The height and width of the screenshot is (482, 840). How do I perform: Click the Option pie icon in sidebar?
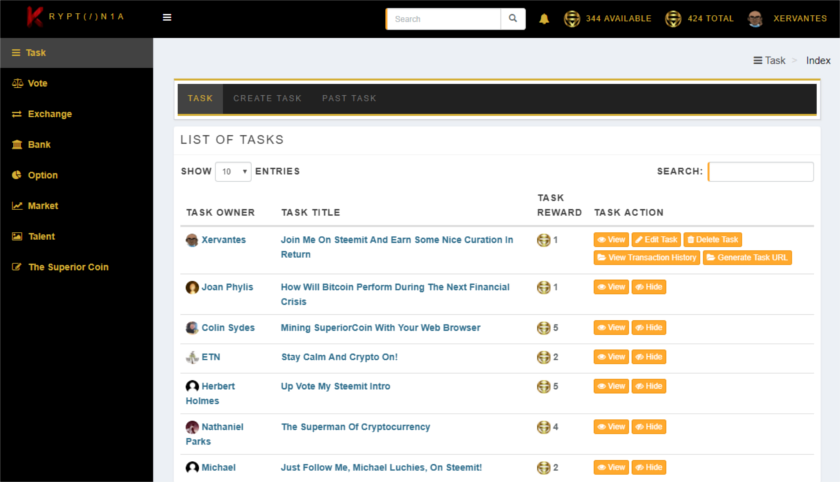(17, 175)
